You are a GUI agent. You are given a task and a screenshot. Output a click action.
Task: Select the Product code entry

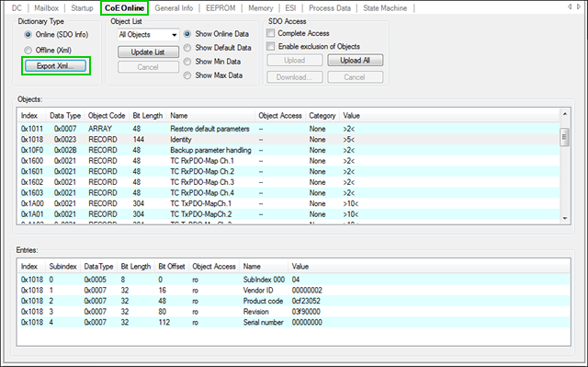coord(294,301)
